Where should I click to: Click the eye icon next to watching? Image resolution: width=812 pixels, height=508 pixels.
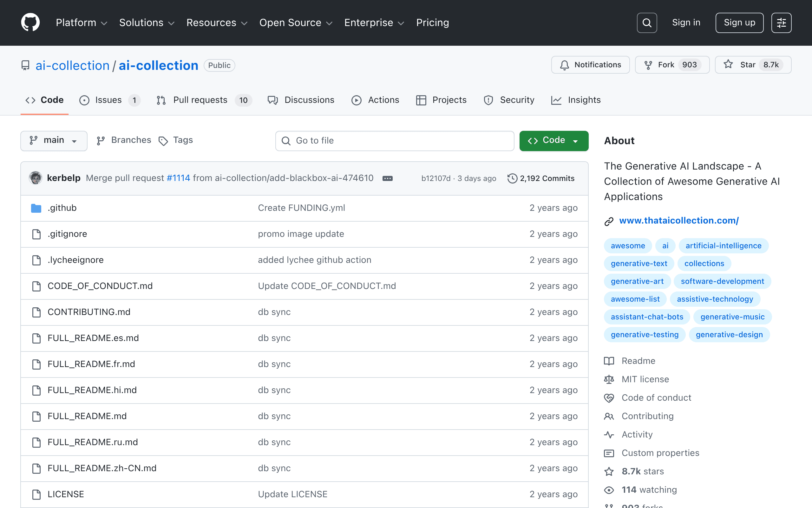(x=609, y=490)
